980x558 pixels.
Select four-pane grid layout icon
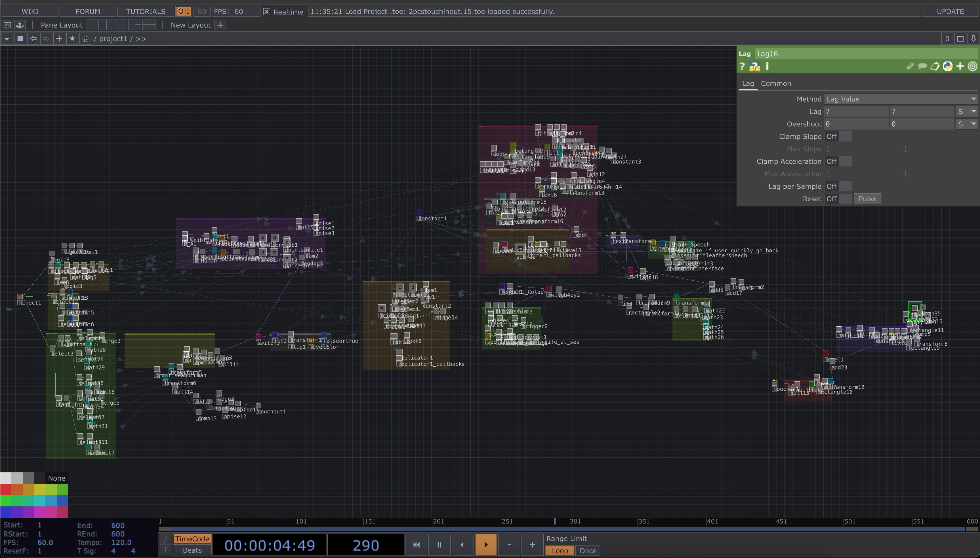pos(149,25)
